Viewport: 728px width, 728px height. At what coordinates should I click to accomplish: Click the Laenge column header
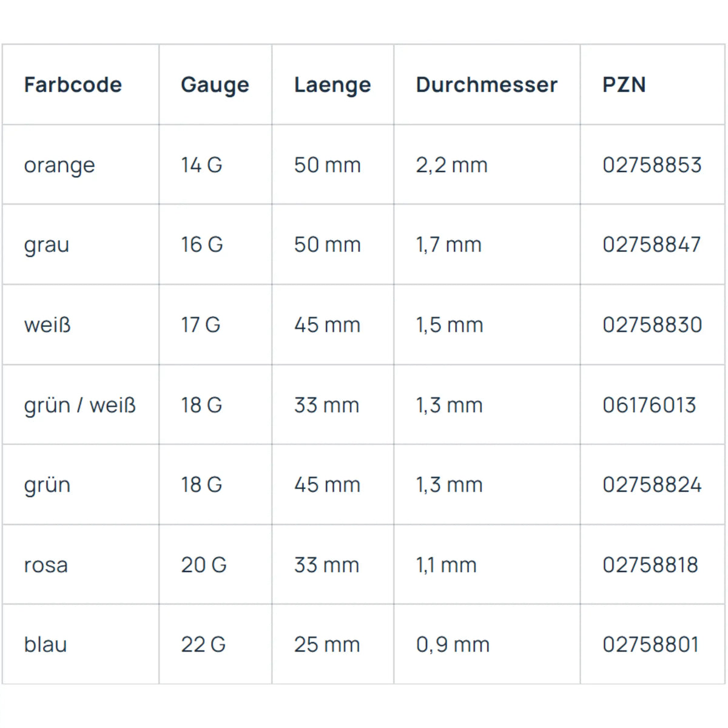(332, 85)
